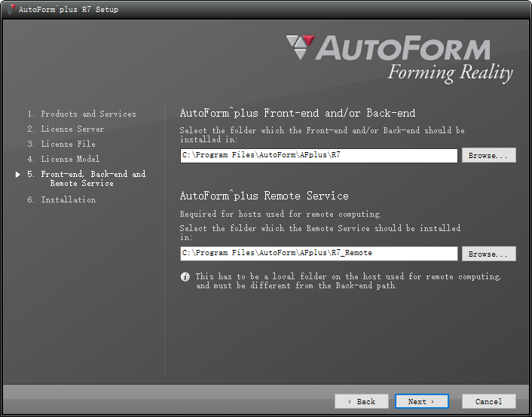The width and height of the screenshot is (532, 417).
Task: Browse for the Remote Service install folder
Action: 488,254
